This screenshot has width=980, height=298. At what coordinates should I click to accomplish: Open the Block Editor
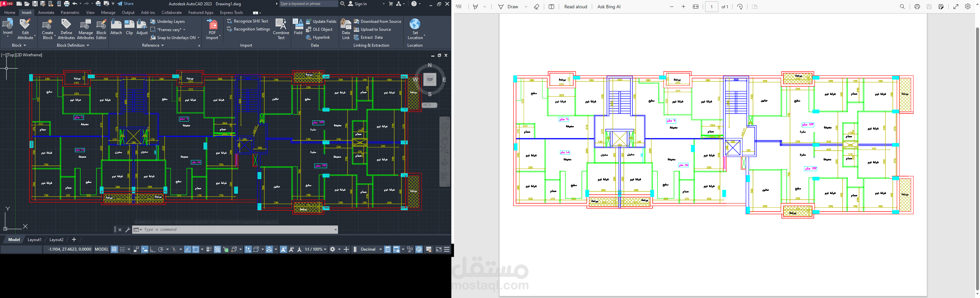[101, 28]
